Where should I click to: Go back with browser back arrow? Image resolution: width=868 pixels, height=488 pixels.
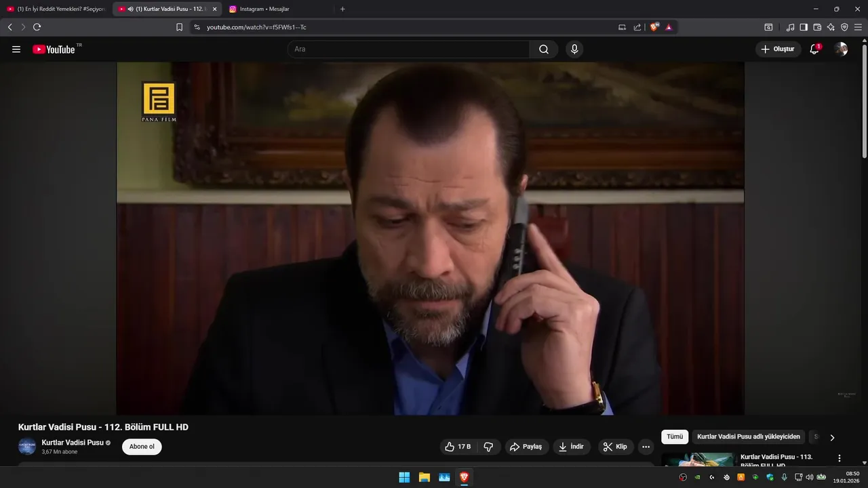click(x=9, y=27)
